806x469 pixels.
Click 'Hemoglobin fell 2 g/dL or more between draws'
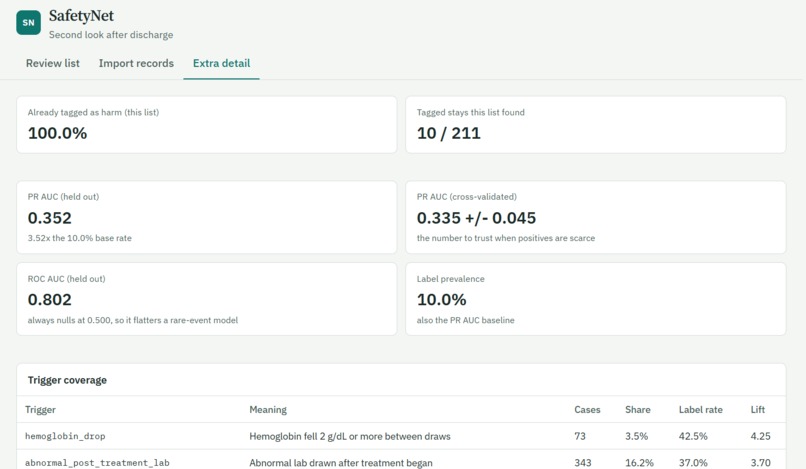350,437
